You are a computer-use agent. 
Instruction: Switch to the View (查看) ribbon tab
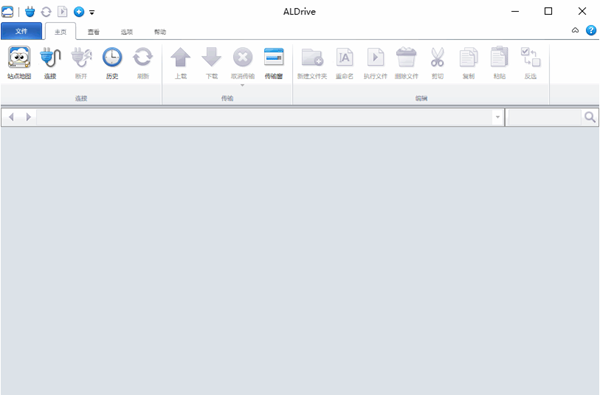tap(93, 32)
